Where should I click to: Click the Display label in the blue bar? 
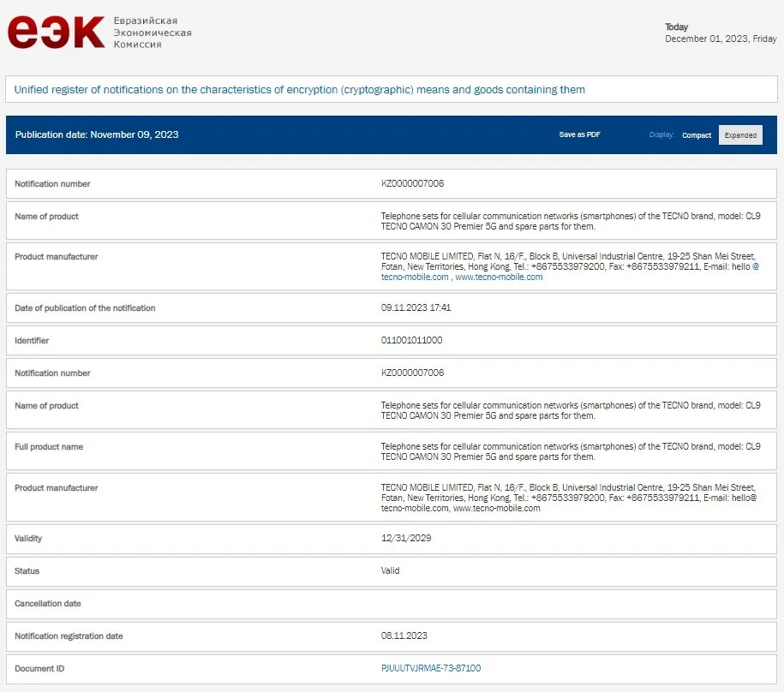click(x=661, y=135)
